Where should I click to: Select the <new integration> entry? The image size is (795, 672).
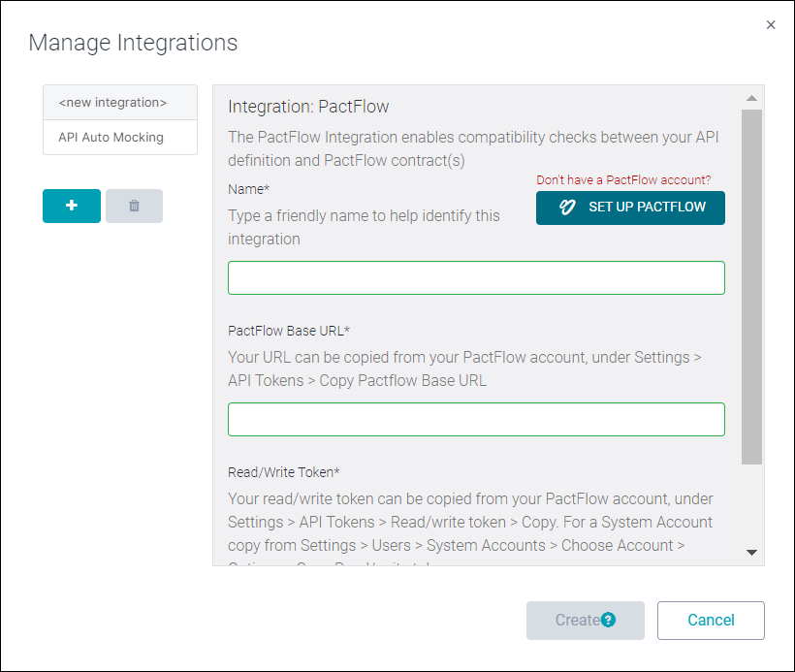(x=119, y=102)
